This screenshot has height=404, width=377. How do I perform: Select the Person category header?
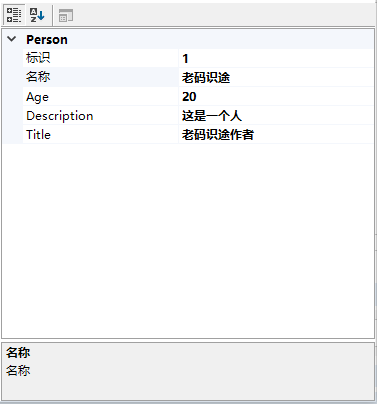47,40
